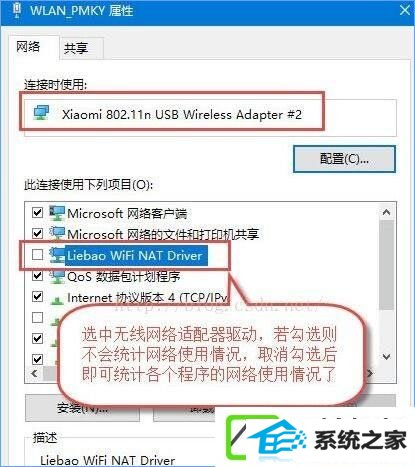Close the WLAN_PMKY 属性 dialog
415x467 pixels.
point(404,10)
